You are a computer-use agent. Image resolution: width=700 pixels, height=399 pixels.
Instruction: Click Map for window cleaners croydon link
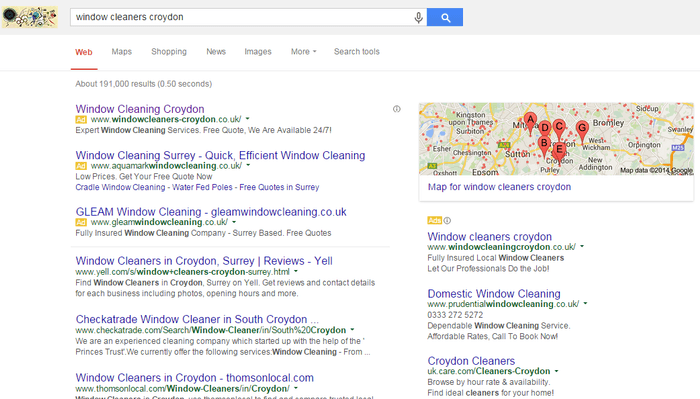499,187
